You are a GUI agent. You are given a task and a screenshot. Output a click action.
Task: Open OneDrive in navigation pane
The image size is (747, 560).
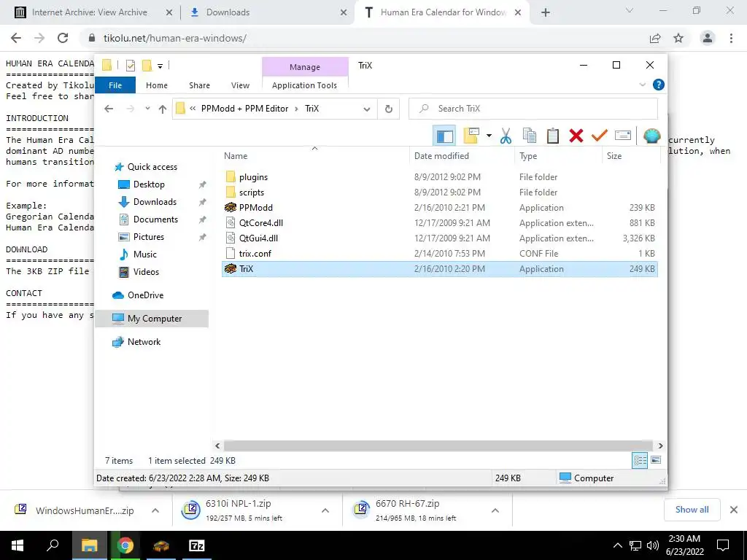click(x=145, y=295)
